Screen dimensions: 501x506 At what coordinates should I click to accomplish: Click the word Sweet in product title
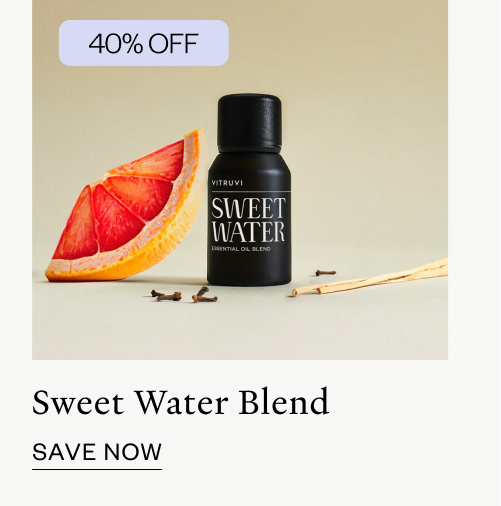78,403
